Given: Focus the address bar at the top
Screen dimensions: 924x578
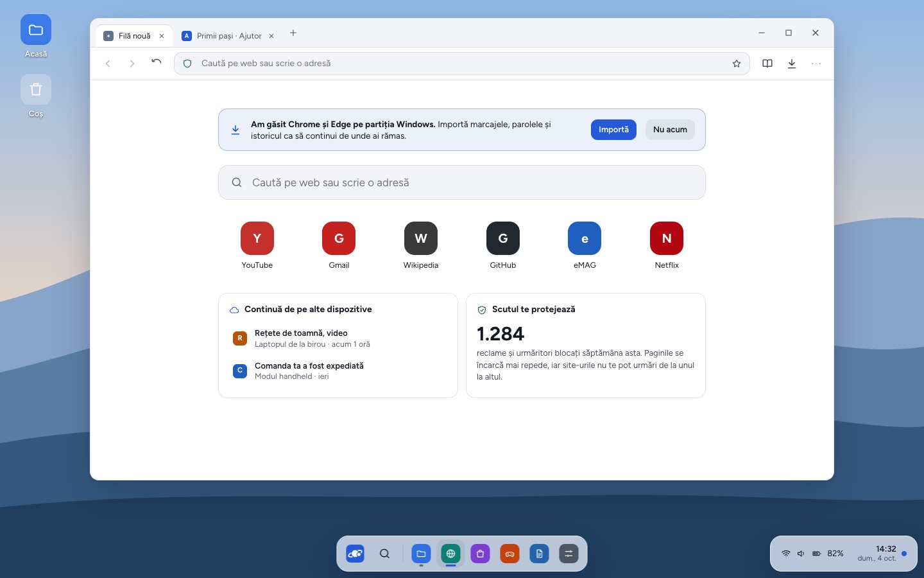Looking at the screenshot, I should 462,64.
